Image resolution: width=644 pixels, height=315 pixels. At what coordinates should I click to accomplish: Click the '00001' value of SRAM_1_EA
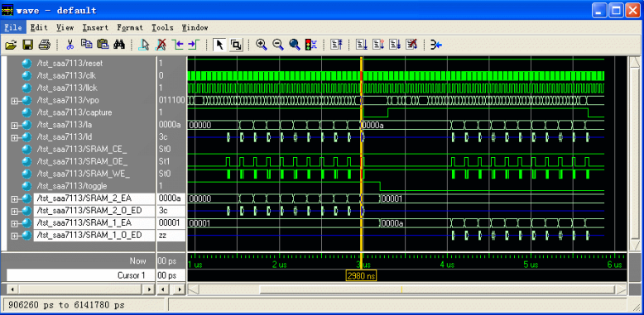169,223
